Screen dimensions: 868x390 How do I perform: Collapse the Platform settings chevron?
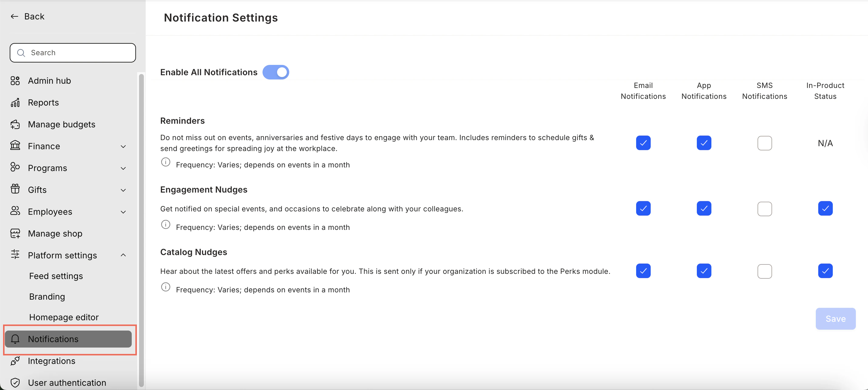[123, 255]
